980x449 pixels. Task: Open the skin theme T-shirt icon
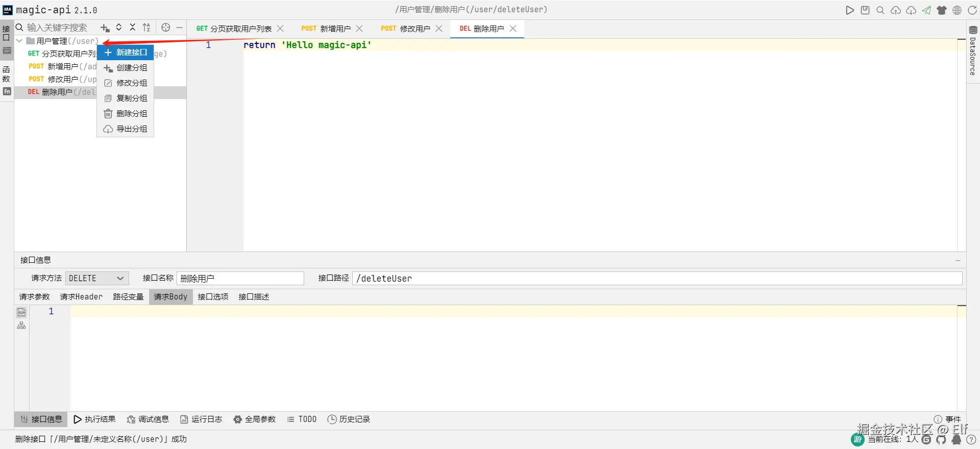pos(942,10)
